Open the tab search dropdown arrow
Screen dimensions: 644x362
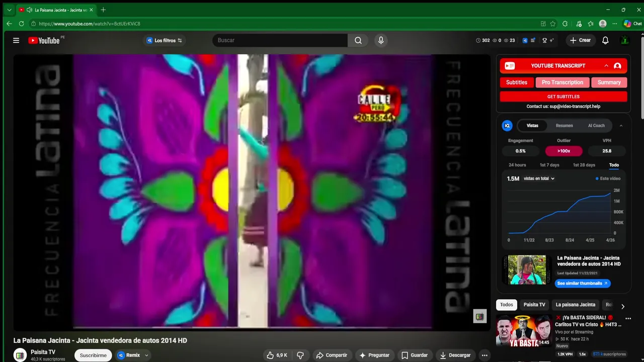(9, 10)
